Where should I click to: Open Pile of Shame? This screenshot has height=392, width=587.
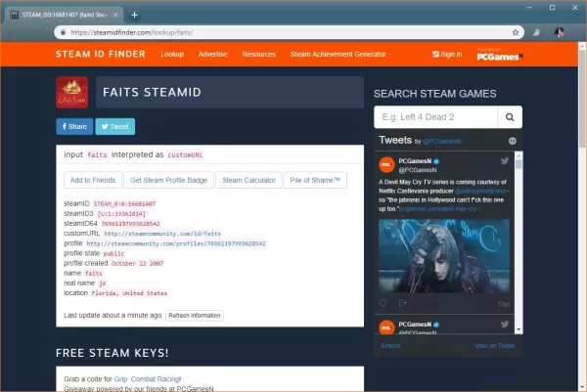pos(315,180)
